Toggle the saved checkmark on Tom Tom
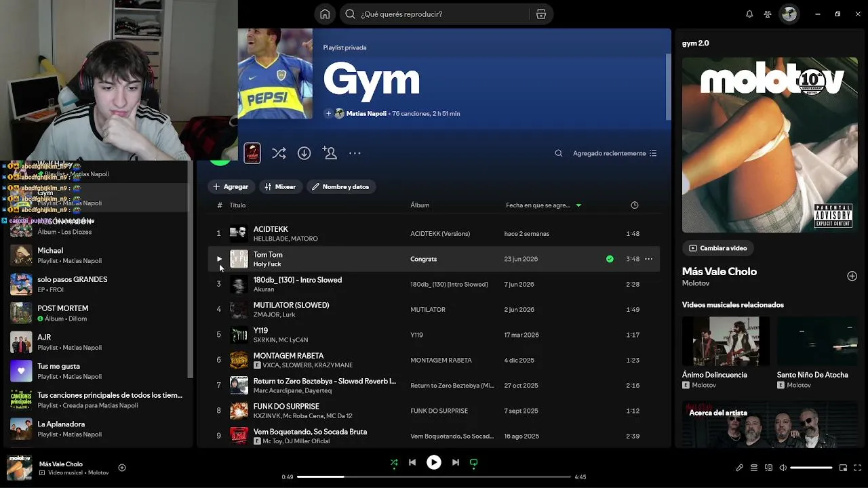Screen dimensions: 868x488 [610, 259]
